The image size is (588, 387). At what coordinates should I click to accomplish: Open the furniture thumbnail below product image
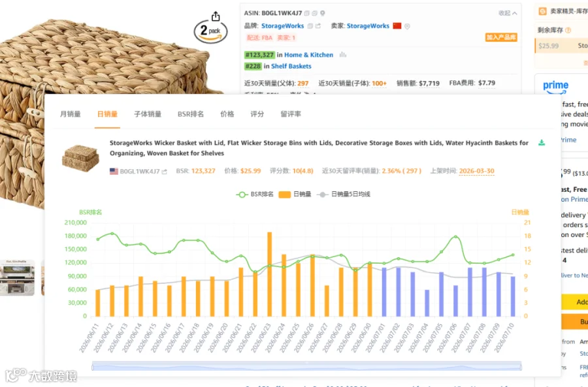(17, 277)
